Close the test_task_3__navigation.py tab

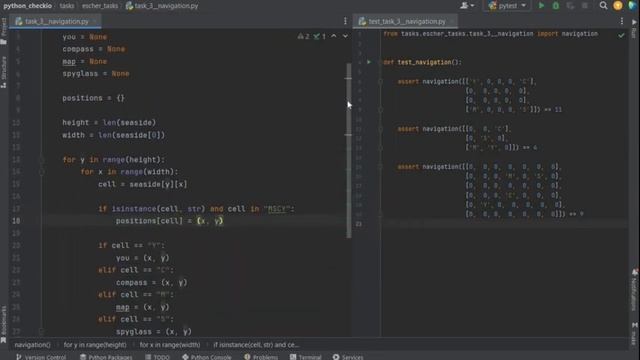point(451,21)
